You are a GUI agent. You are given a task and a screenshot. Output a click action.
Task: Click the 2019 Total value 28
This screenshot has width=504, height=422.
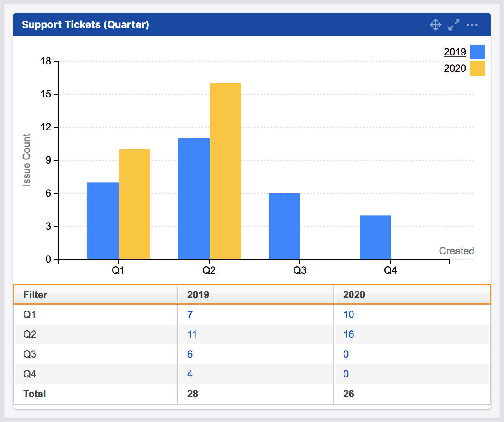(191, 394)
